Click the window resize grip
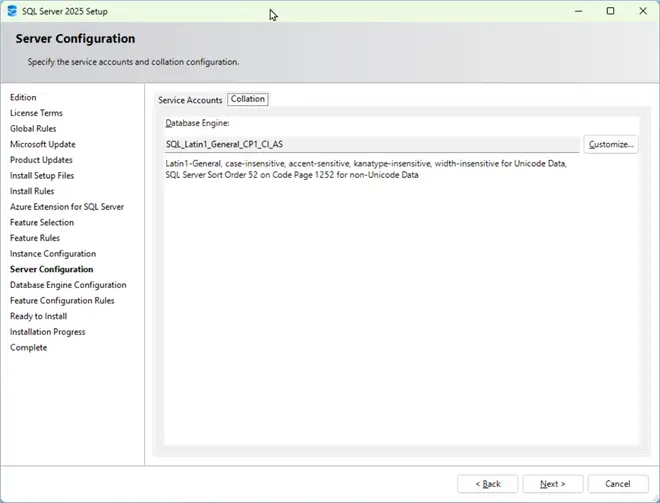Image resolution: width=660 pixels, height=503 pixels. tap(654, 498)
